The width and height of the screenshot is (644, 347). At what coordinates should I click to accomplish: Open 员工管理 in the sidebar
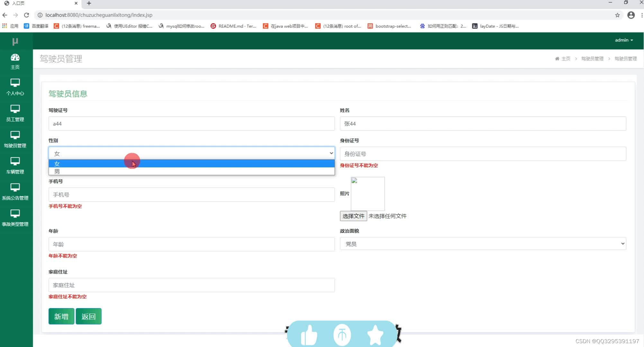(15, 113)
